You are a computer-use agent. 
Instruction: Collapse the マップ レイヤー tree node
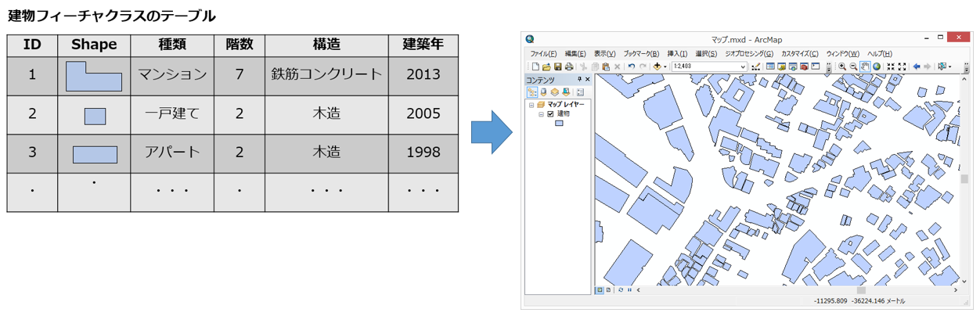(531, 104)
